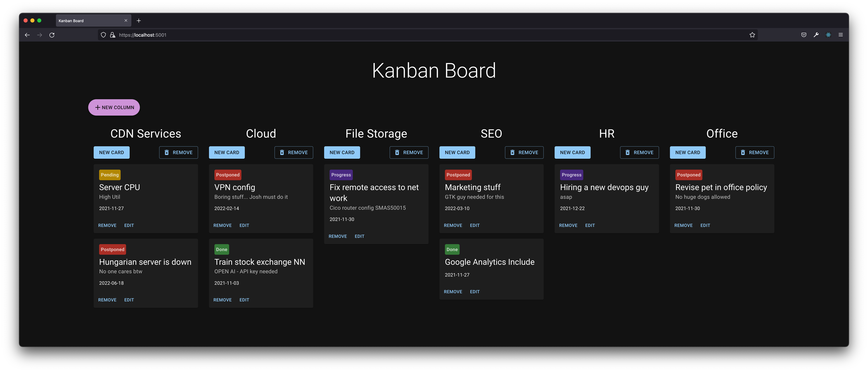Click the Postponed badge on Marketing stuff

pyautogui.click(x=458, y=175)
